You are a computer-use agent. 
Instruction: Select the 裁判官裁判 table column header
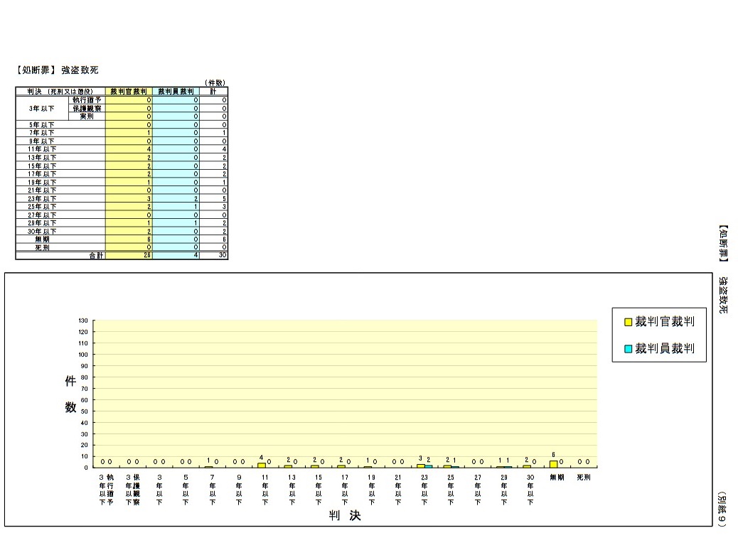coord(129,92)
